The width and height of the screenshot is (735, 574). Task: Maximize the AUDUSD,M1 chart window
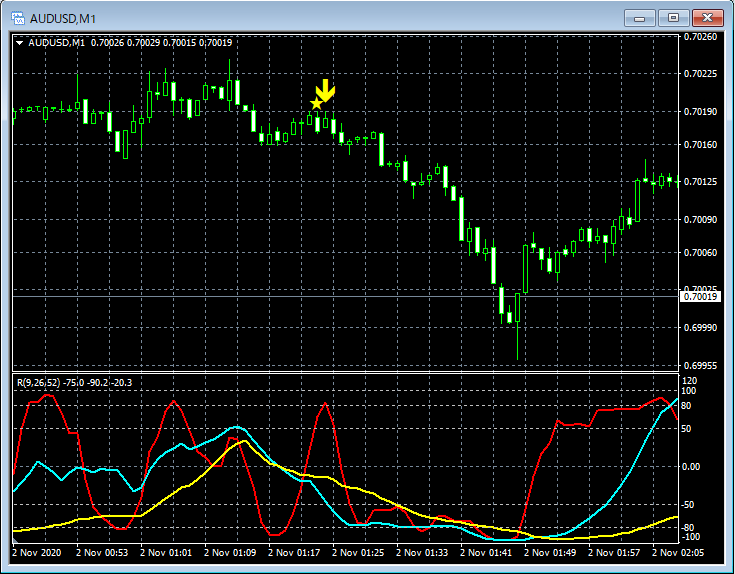point(673,17)
